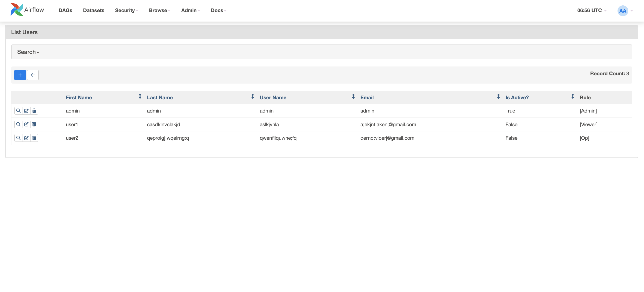Expand the Search panel
The height and width of the screenshot is (292, 644).
[x=28, y=52]
